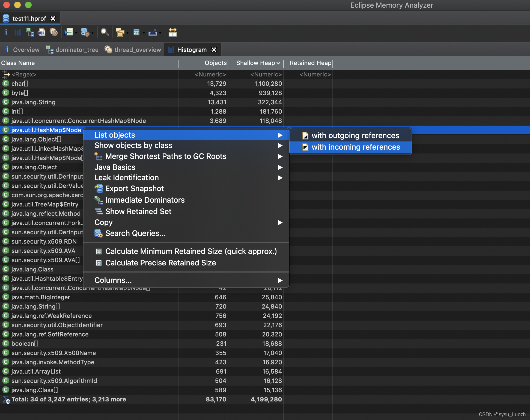Switch to the Overview tab
This screenshot has width=530, height=420.
click(x=22, y=50)
